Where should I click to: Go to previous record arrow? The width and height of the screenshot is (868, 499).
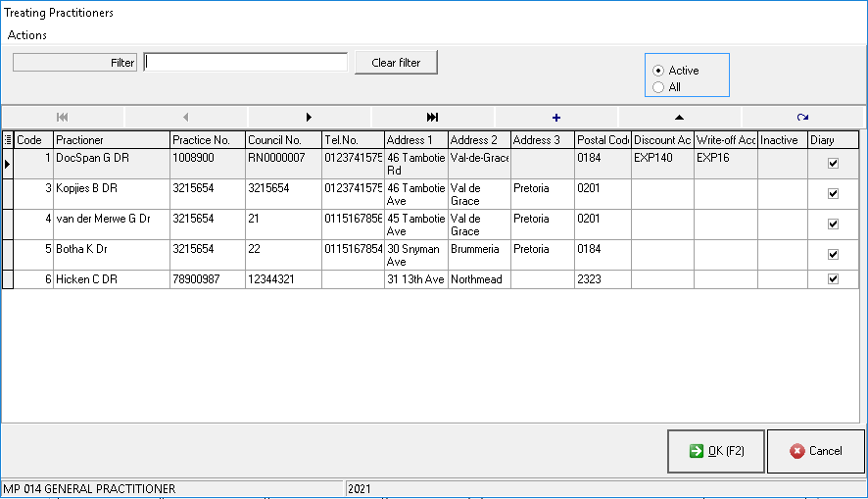tap(186, 117)
